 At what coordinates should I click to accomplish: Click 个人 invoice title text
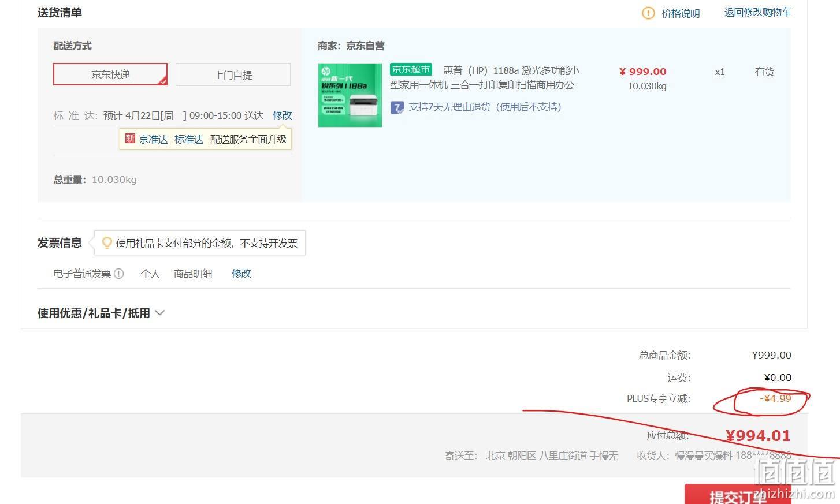(x=150, y=274)
